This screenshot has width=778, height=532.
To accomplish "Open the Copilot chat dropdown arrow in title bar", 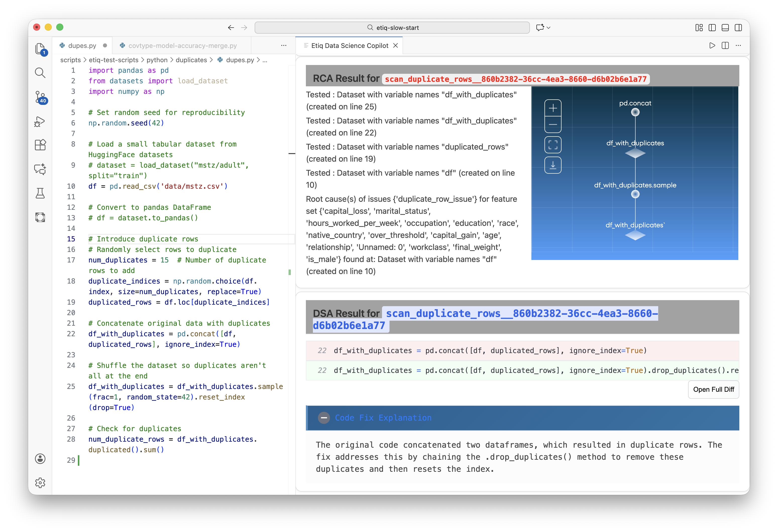I will click(548, 27).
